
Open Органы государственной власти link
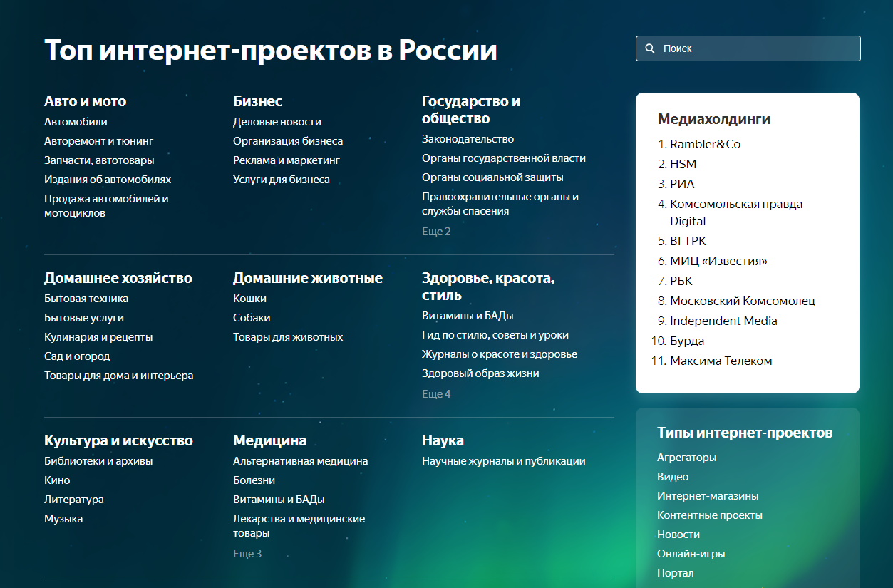point(504,158)
